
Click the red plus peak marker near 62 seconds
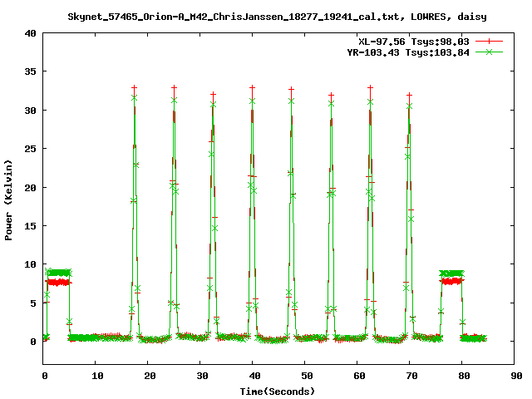(x=370, y=87)
